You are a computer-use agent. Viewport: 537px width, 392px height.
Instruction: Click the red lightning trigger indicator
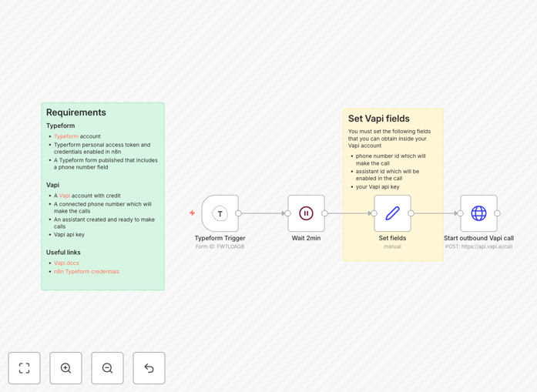[x=192, y=213]
